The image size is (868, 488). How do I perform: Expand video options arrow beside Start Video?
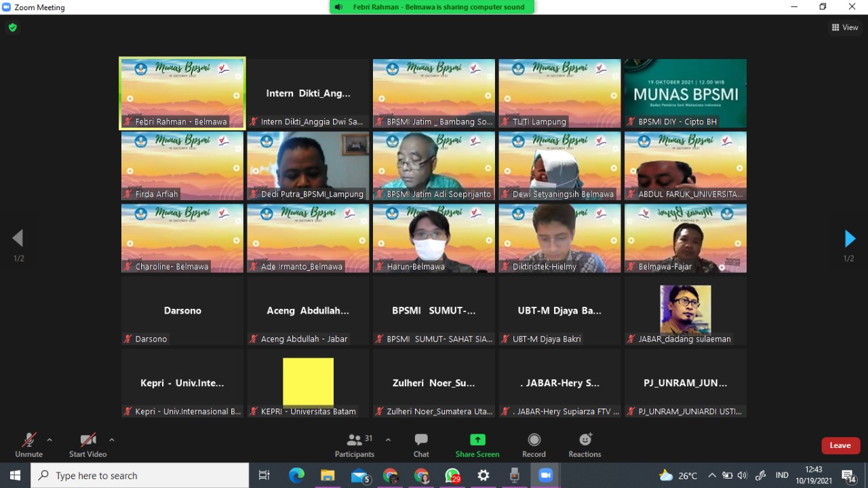[112, 440]
